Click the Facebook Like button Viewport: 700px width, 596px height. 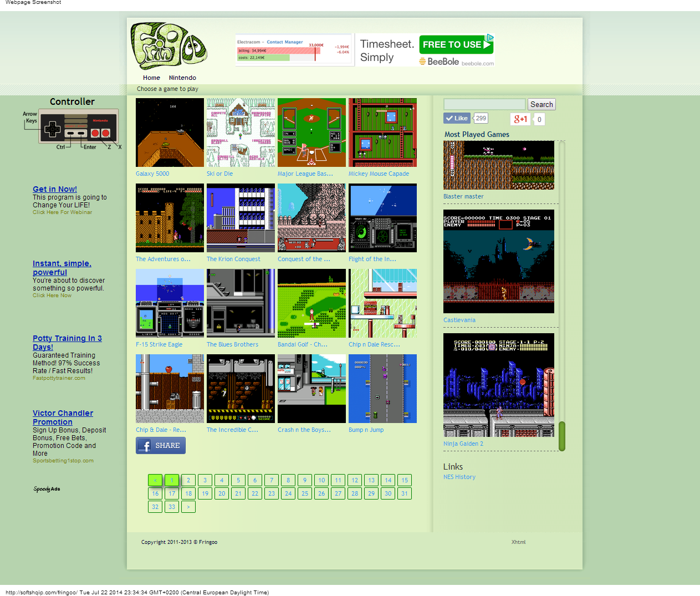457,118
